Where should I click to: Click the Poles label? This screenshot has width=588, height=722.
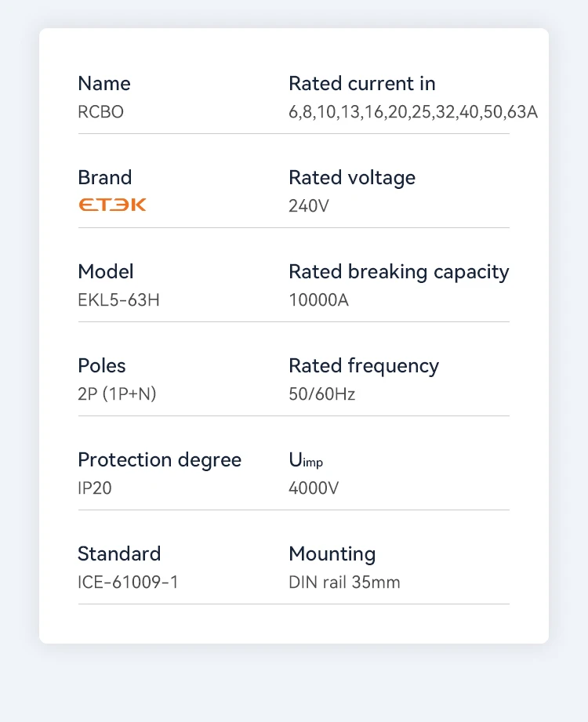pos(101,366)
